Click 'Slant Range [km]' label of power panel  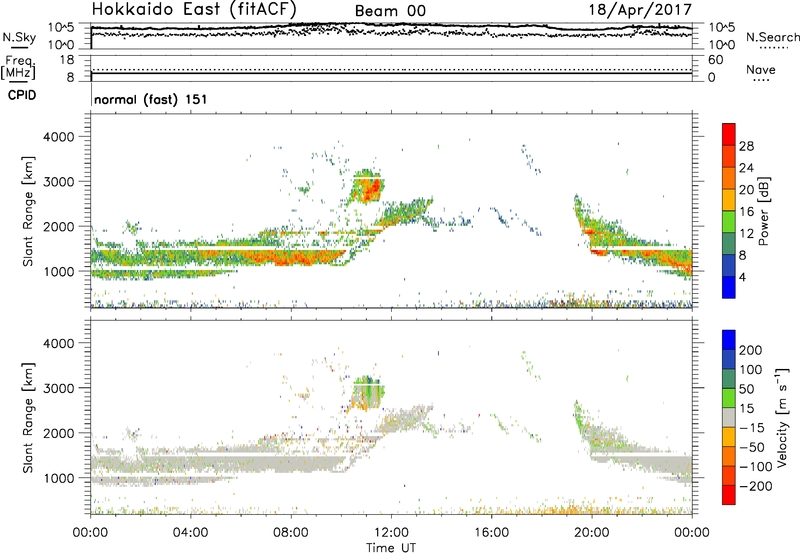28,211
